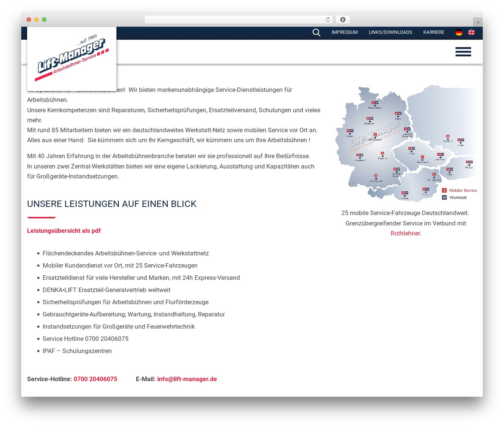Screen dimensions: 504x427
Task: Click the red close window dot
Action: coord(29,20)
